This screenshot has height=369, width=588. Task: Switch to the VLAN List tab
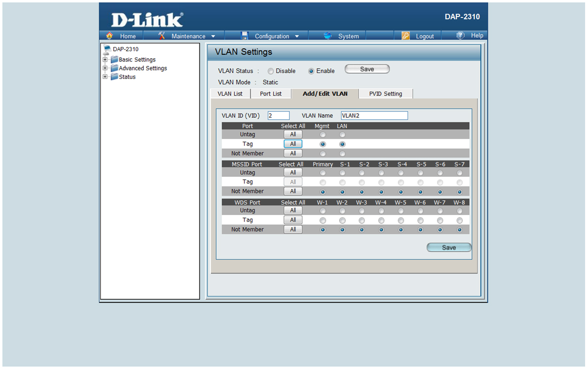(230, 93)
